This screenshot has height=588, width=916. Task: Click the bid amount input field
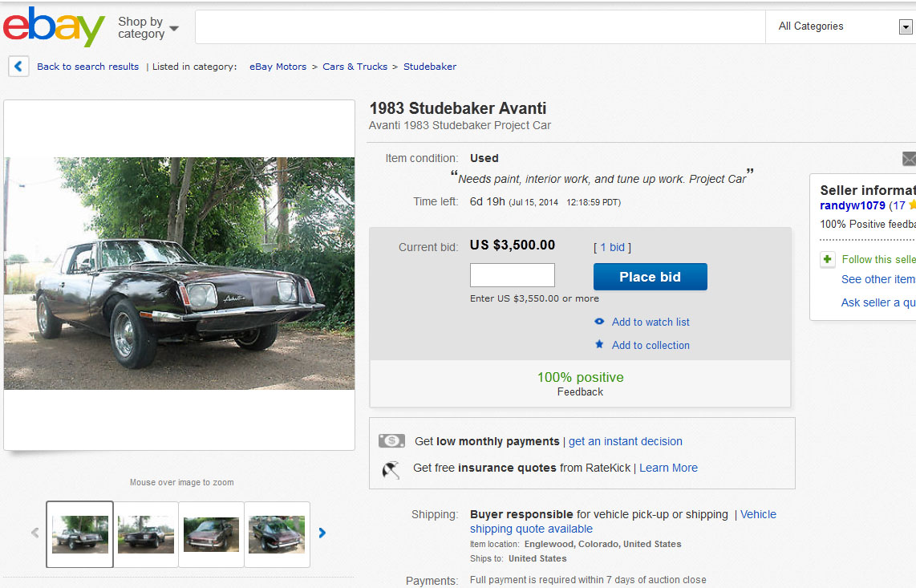click(x=512, y=275)
